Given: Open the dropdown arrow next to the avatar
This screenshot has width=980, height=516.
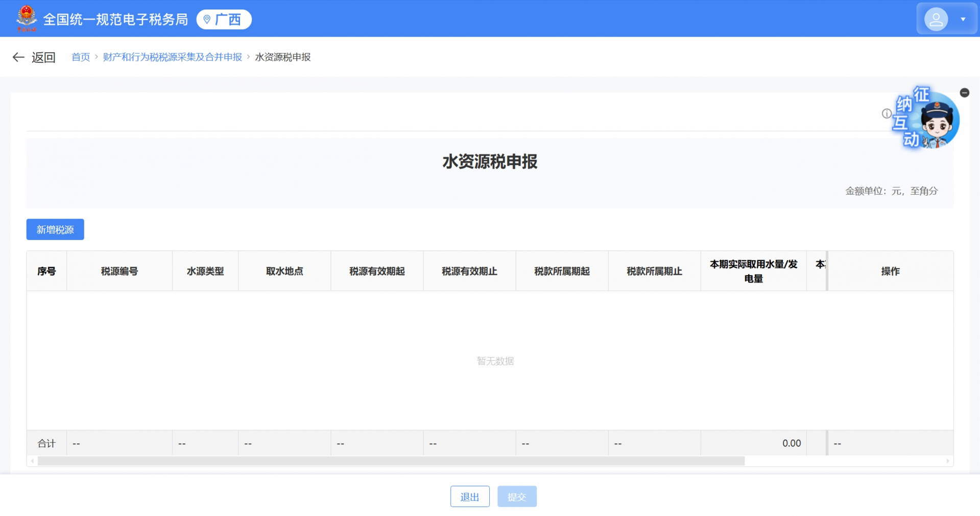Looking at the screenshot, I should click(x=963, y=18).
